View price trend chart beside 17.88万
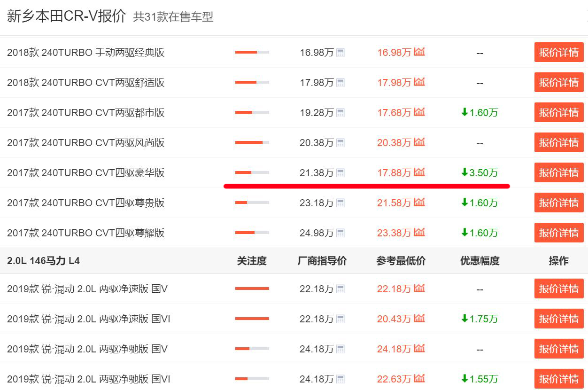Viewport: 588px width, 390px height. click(x=419, y=172)
